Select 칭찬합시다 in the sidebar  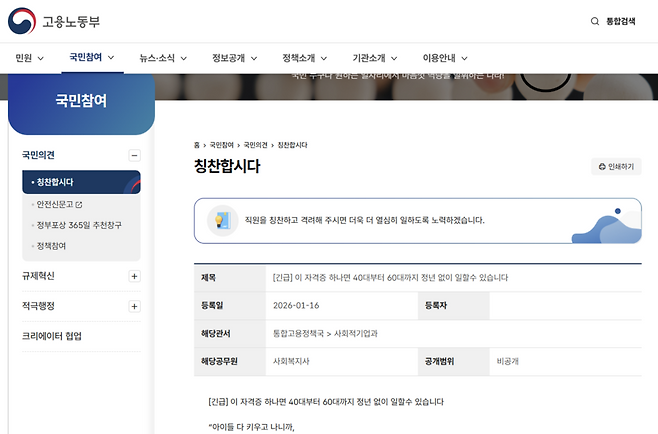(x=55, y=182)
